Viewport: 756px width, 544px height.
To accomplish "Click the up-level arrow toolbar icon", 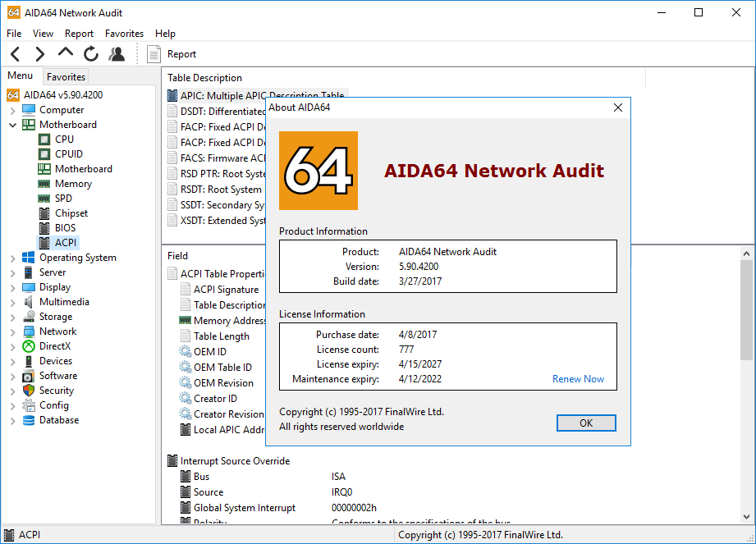I will (66, 52).
